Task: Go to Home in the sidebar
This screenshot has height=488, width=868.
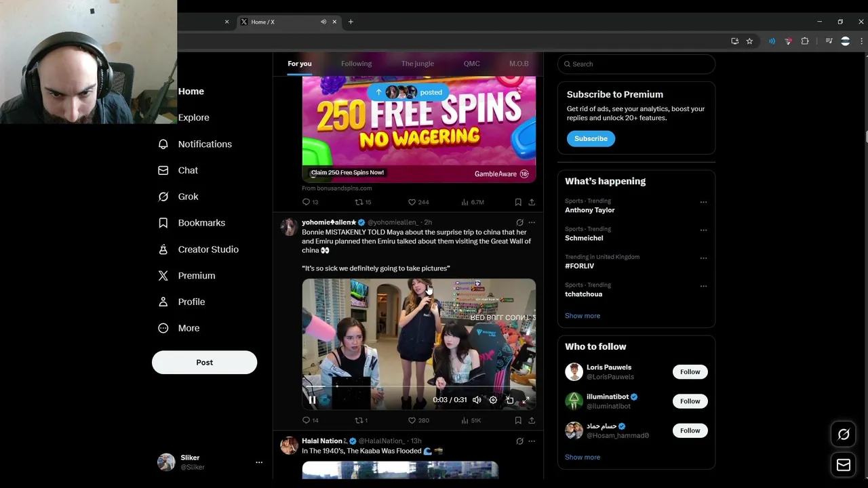Action: tap(191, 91)
